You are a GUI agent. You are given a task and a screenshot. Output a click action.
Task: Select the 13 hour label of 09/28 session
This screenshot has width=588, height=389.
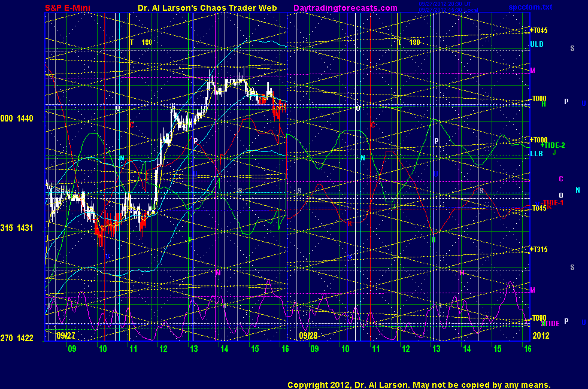pyautogui.click(x=436, y=349)
